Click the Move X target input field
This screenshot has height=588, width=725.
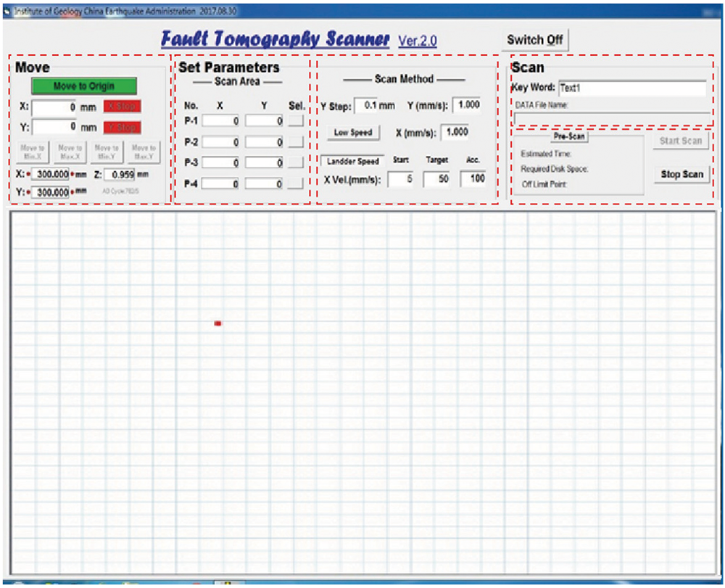54,107
